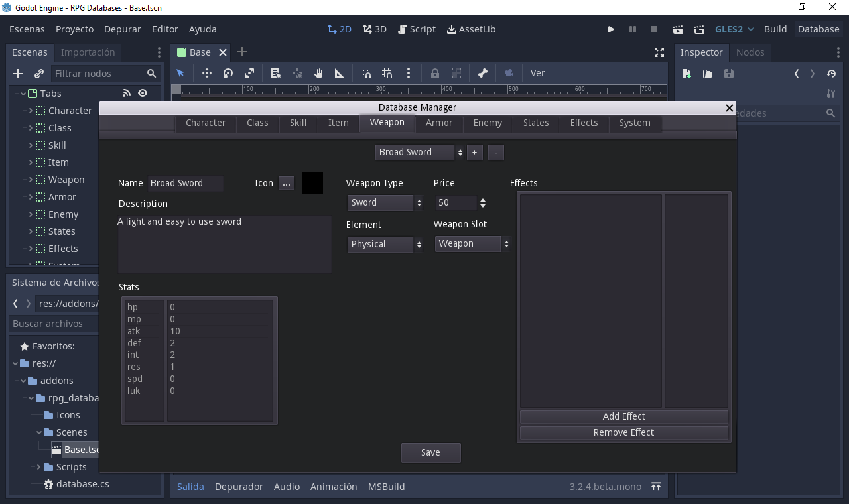
Task: Open the Element Physical dropdown
Action: pos(385,245)
